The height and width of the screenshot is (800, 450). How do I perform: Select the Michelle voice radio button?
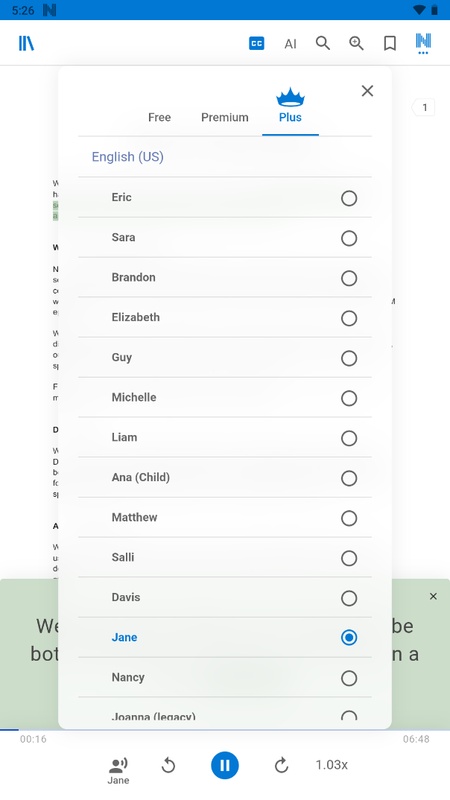click(349, 398)
